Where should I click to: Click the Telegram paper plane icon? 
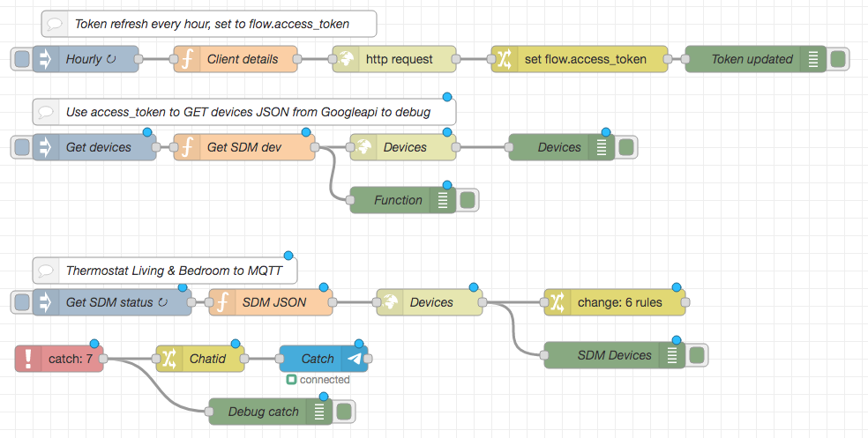[x=355, y=359]
